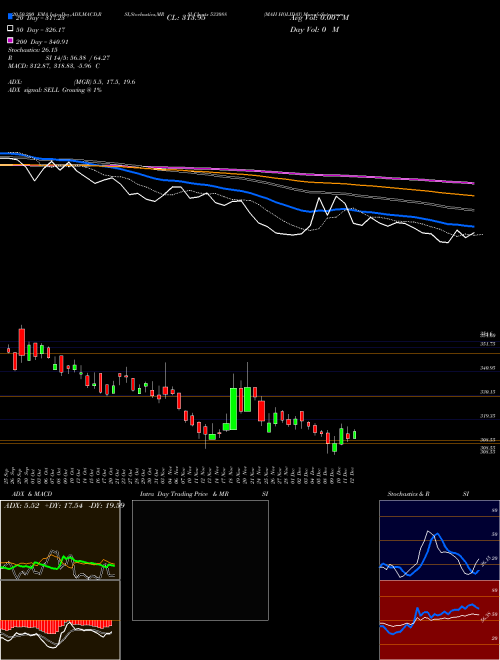Click the 319.33 price axis label
The height and width of the screenshot is (660, 500).
pyautogui.click(x=488, y=416)
